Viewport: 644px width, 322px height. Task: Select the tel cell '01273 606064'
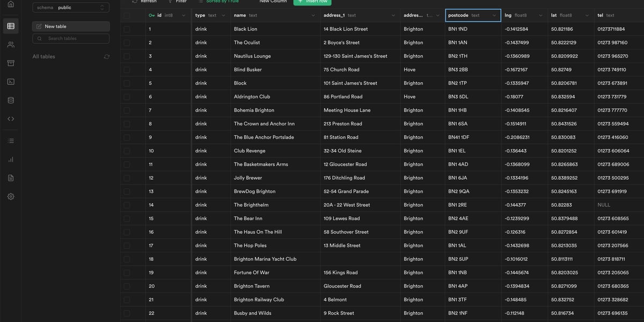click(x=619, y=151)
